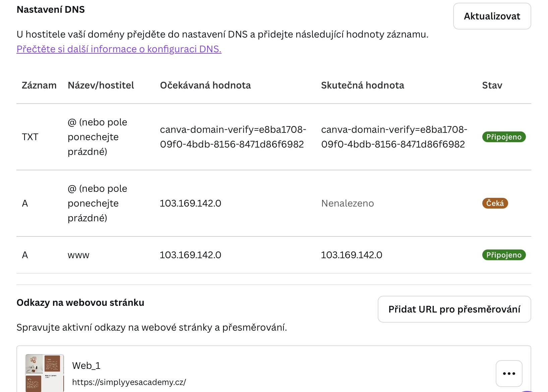
Task: Click the Stav column header
Action: (492, 85)
